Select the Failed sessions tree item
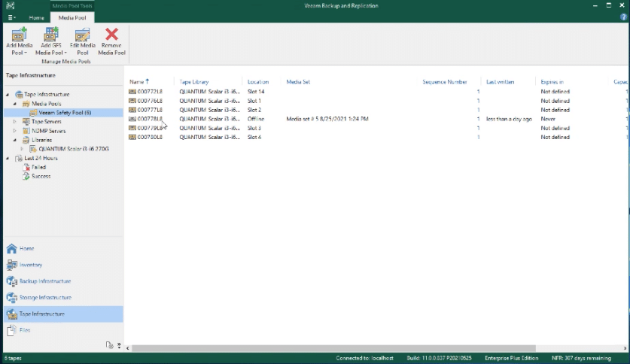Viewport: 630px width, 364px height. pyautogui.click(x=38, y=168)
